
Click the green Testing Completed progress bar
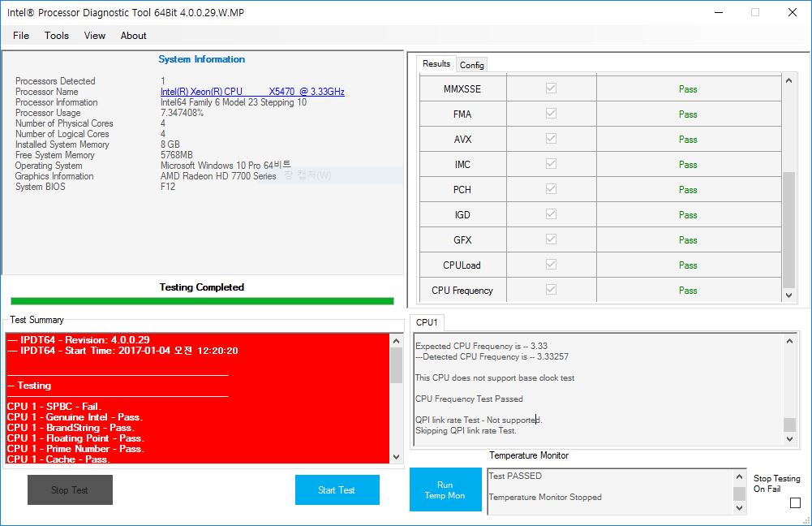(202, 301)
